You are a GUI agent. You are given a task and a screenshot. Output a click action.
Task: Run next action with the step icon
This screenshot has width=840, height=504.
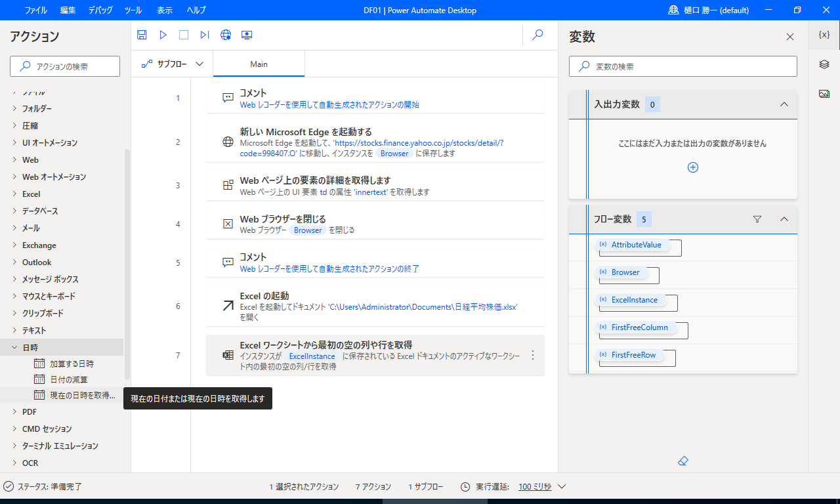[x=205, y=35]
